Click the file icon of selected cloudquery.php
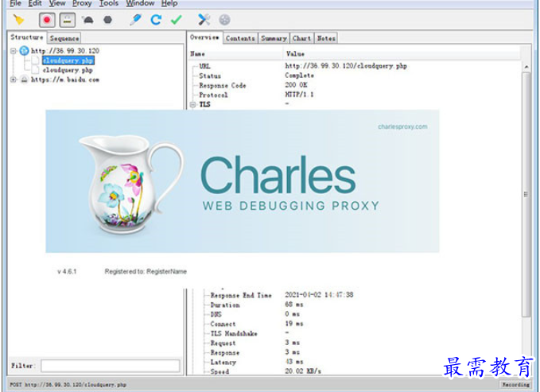Viewport: 540px width, 392px height. click(36, 60)
